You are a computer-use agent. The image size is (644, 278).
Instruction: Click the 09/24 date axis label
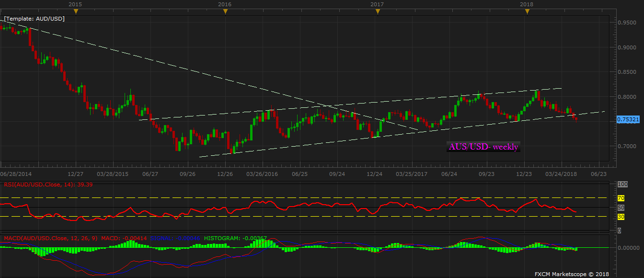[337, 174]
